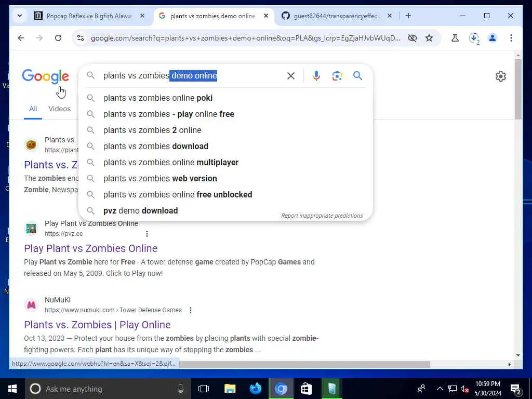Open more options for pvz.ee result
The height and width of the screenshot is (399, 532).
coord(147,234)
